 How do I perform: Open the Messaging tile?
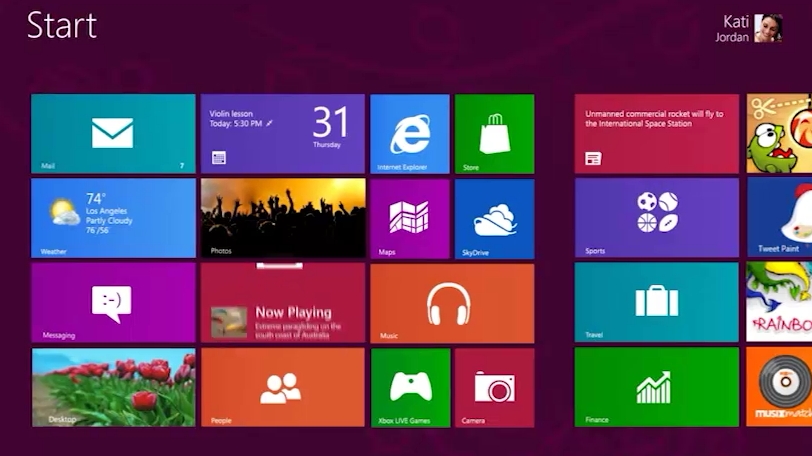[x=113, y=303]
